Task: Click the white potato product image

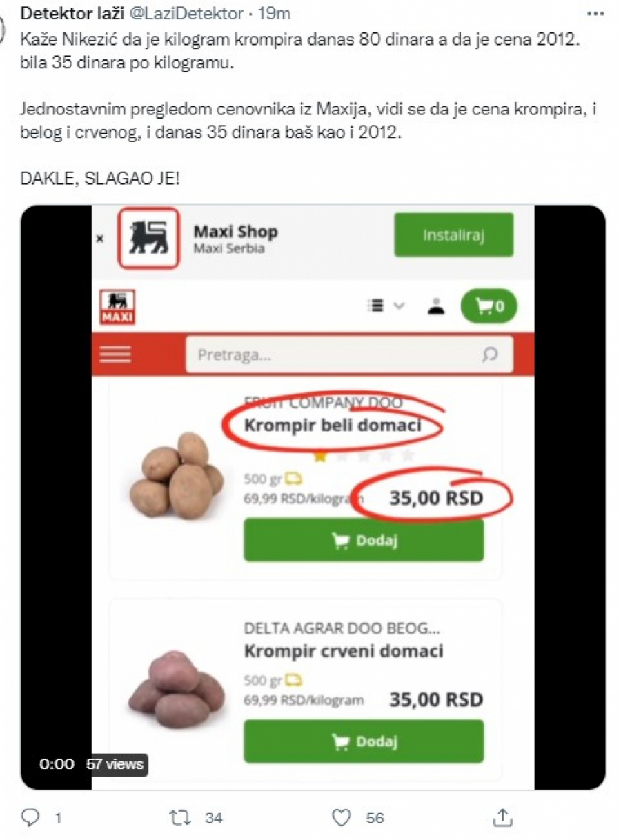Action: click(x=176, y=476)
